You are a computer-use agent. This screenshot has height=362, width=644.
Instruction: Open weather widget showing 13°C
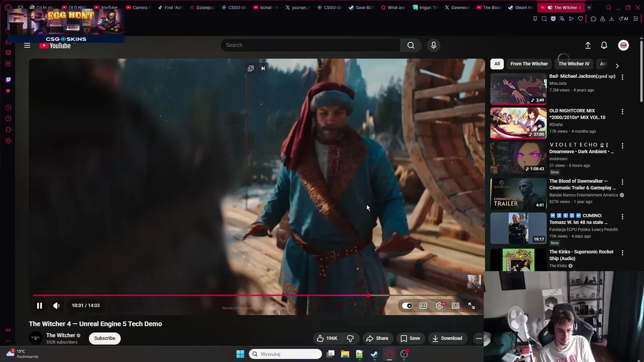22,354
